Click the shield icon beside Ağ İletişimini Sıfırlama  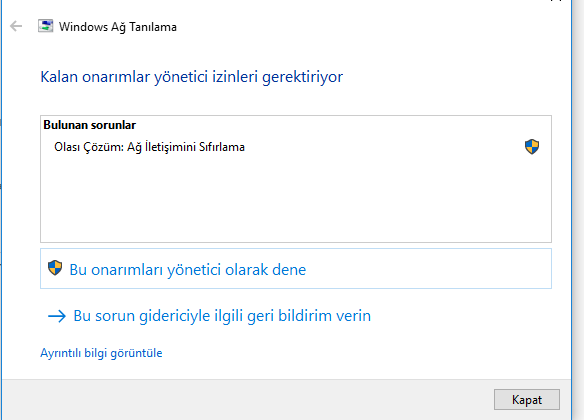coord(532,147)
